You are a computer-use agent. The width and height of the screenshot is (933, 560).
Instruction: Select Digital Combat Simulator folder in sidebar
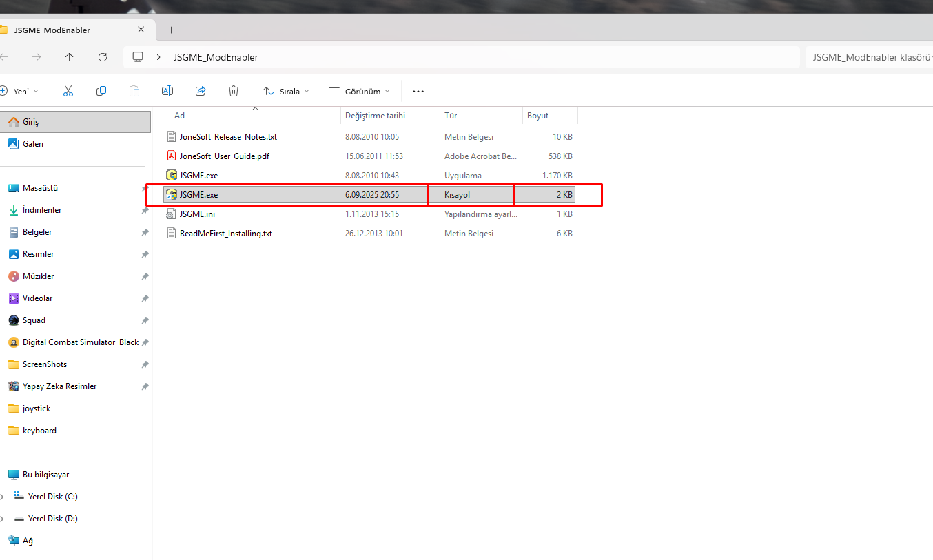80,342
